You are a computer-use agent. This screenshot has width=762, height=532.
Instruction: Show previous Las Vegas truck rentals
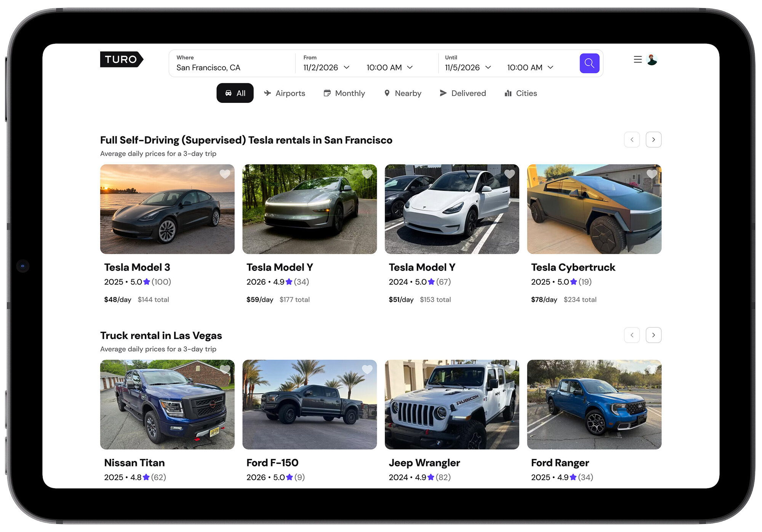(x=632, y=335)
